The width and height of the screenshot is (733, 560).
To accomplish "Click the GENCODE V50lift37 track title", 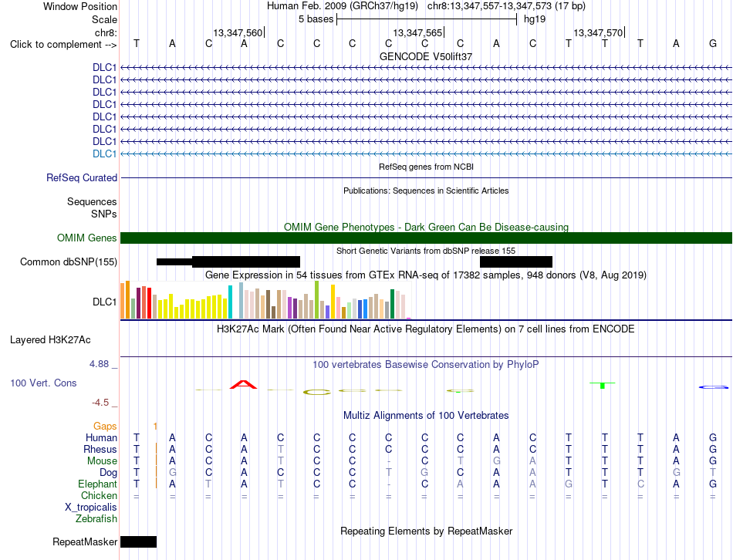I will click(x=426, y=56).
